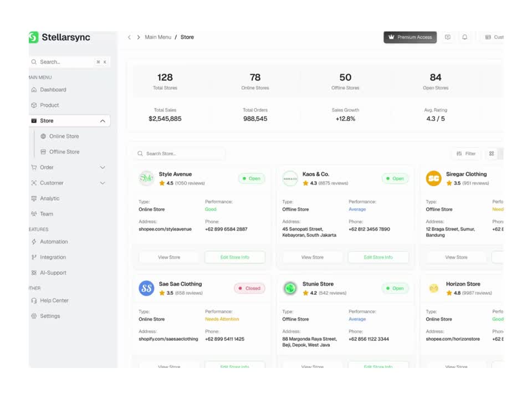Open the Analytic menu item

49,198
